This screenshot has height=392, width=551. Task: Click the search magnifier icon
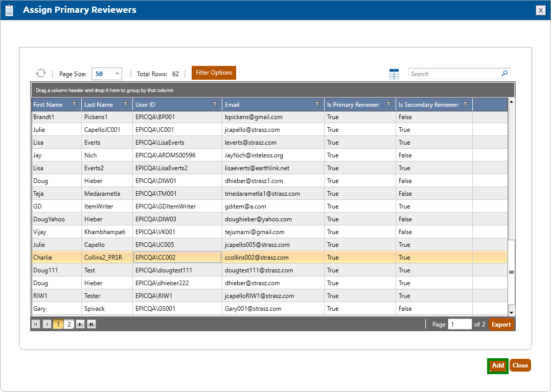pos(504,74)
